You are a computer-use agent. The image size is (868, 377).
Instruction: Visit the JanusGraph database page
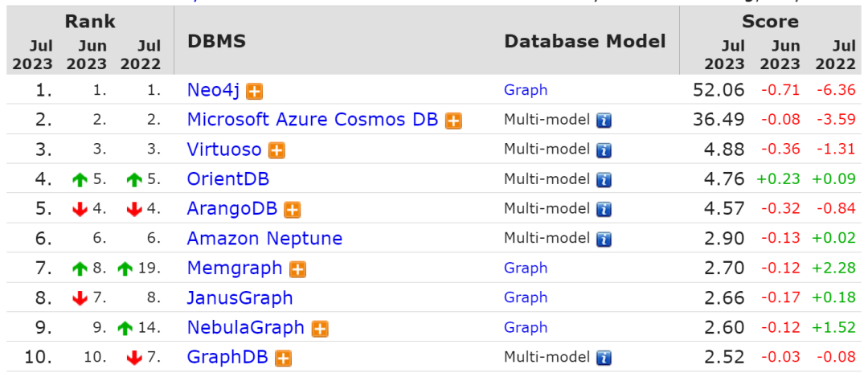240,298
